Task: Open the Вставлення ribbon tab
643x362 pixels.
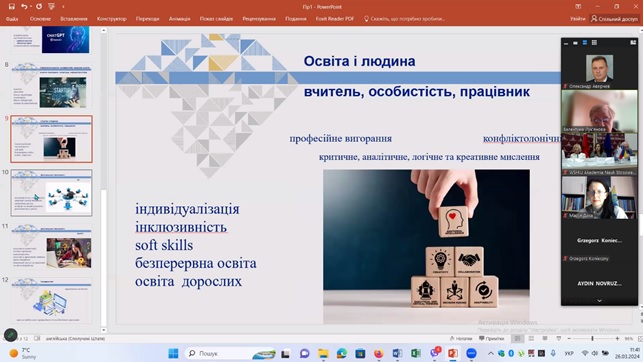Action: [x=74, y=19]
